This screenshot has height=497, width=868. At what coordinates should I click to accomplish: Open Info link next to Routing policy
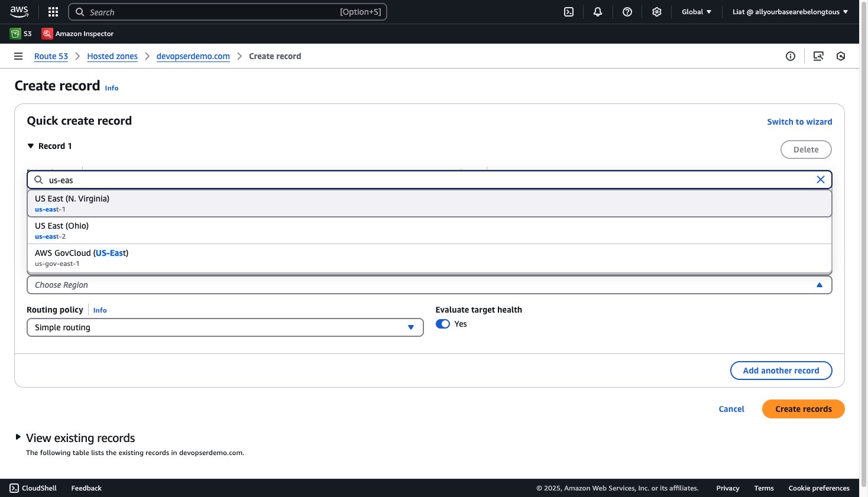click(x=100, y=310)
